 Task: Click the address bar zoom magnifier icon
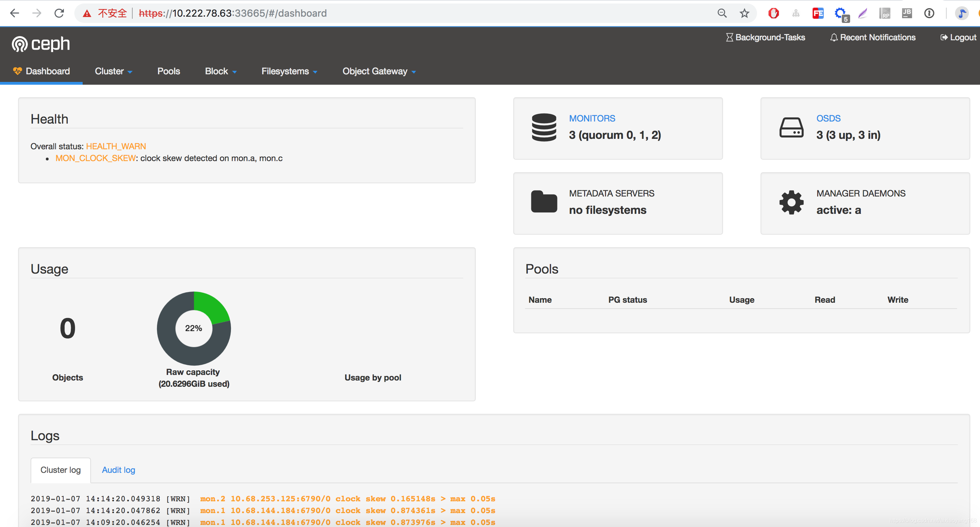click(x=722, y=13)
